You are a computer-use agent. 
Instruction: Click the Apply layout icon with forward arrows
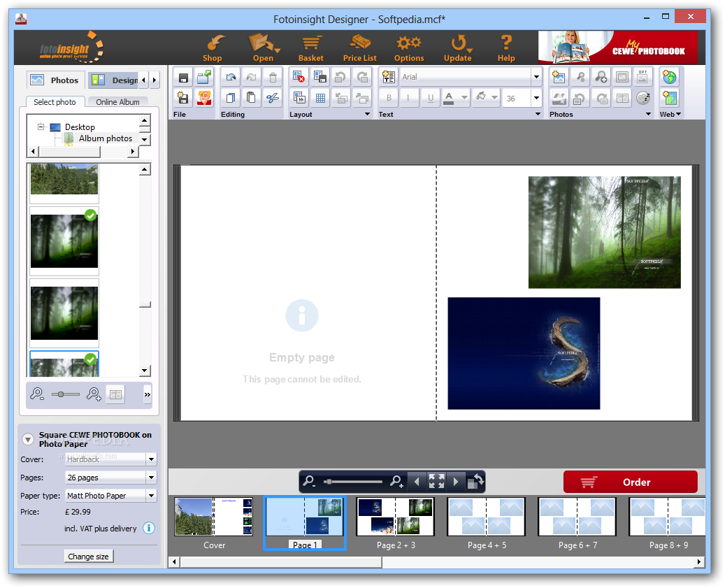[x=299, y=98]
